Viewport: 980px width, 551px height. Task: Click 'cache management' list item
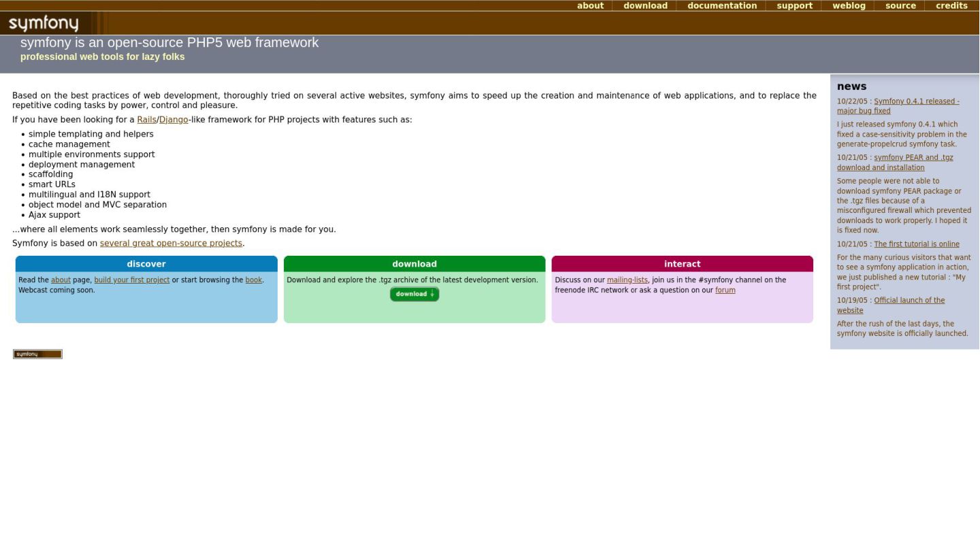[x=69, y=144]
